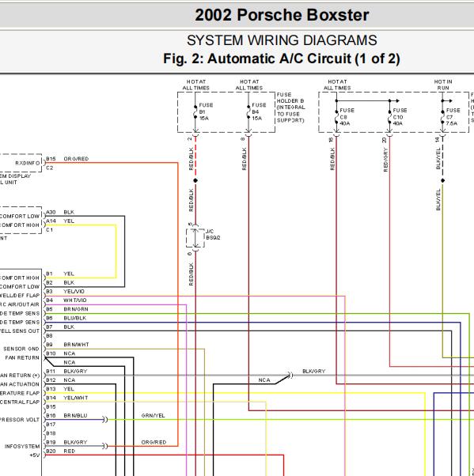474x476 pixels.
Task: Select the "NCA" label on the middle black wire
Action: pos(264,380)
